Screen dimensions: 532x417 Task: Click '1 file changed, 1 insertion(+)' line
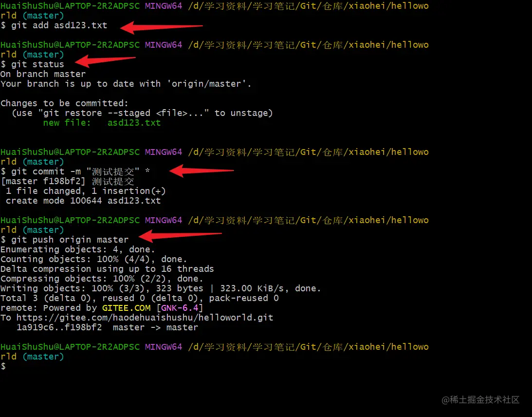pos(86,191)
